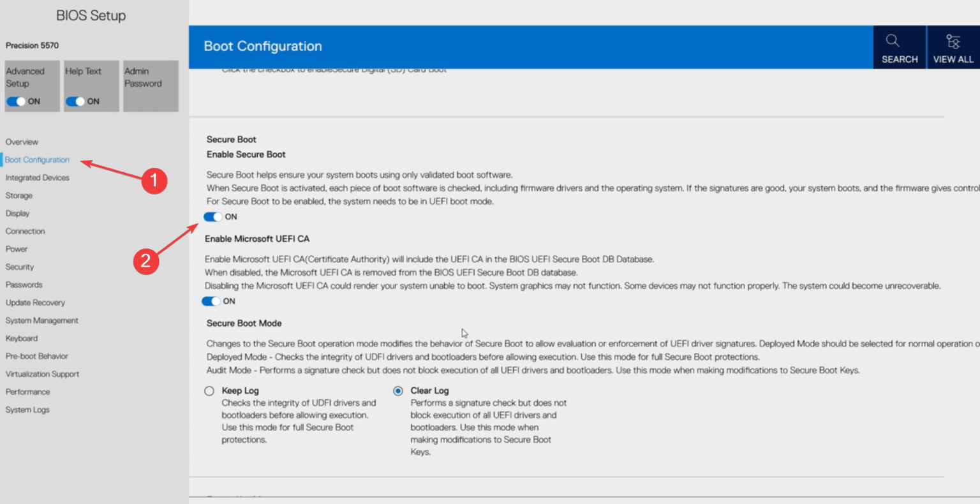This screenshot has height=504, width=980.
Task: Select Integrated Devices in the sidebar
Action: coord(37,177)
